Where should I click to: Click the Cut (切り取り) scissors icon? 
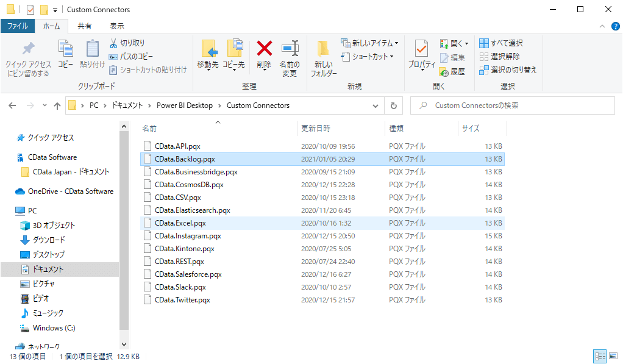[113, 43]
